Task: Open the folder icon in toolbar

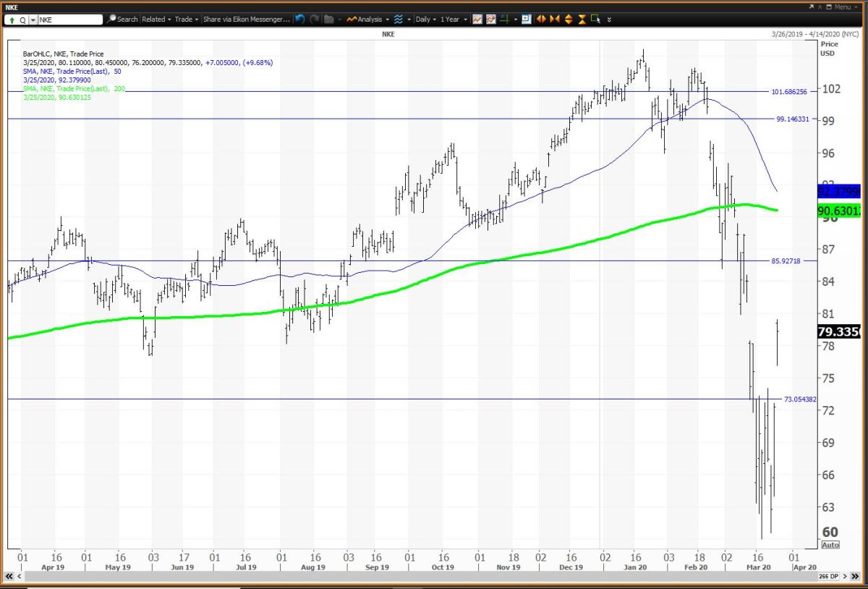Action: click(330, 20)
